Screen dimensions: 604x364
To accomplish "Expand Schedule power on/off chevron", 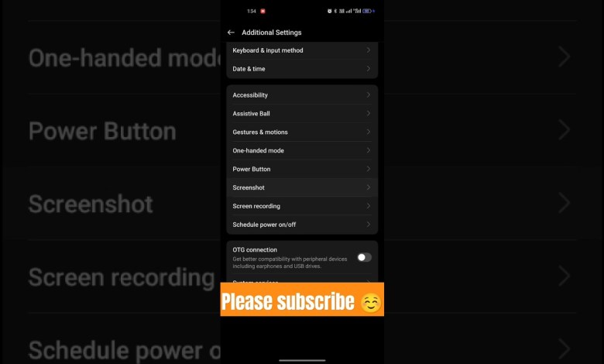I will (369, 224).
